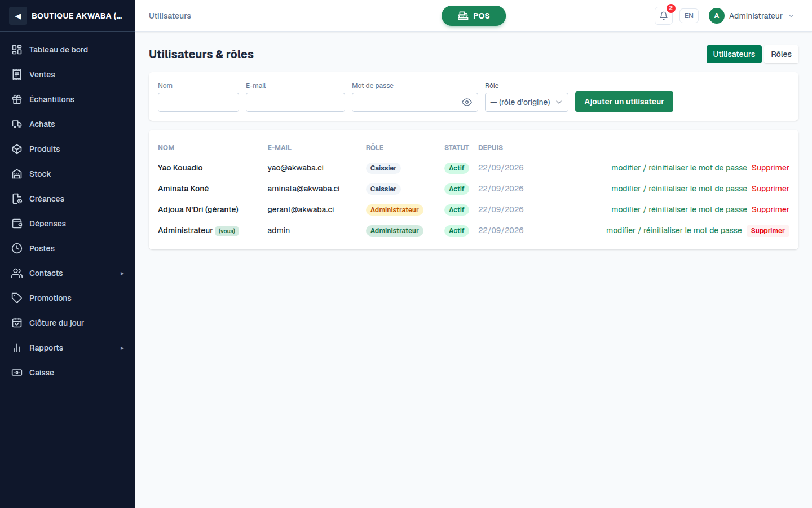The image size is (812, 508).
Task: Open Stock via its warehouse icon
Action: 17,174
